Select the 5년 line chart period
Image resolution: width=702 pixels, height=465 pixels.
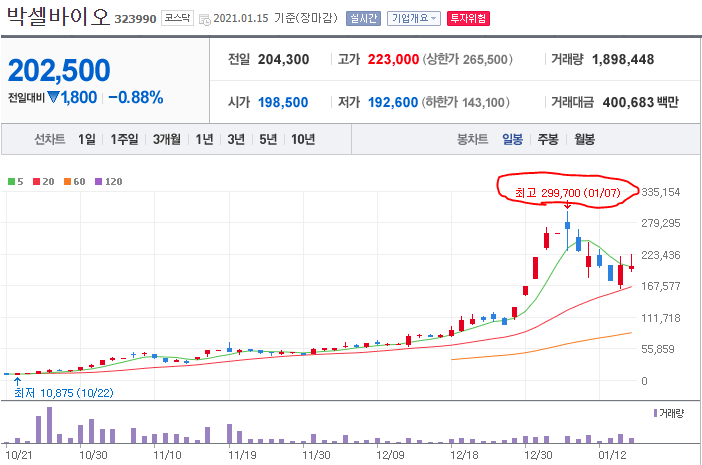[x=268, y=139]
